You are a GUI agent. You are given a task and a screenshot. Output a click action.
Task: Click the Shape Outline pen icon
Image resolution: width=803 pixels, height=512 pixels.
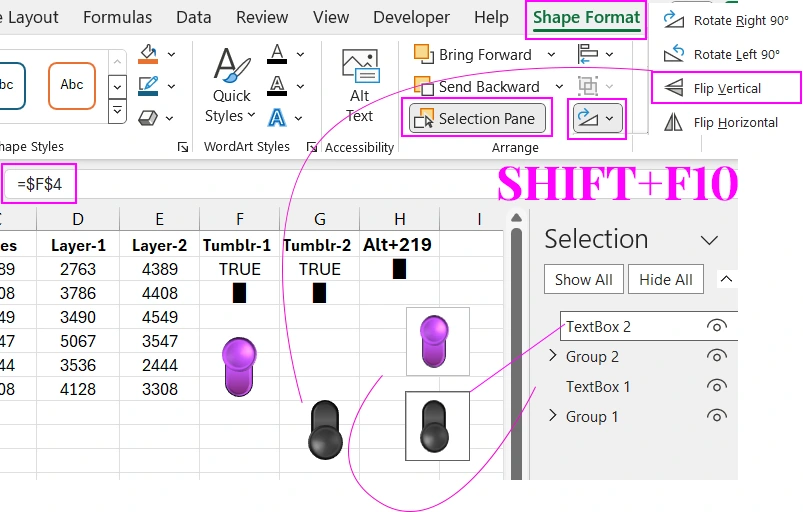(148, 85)
